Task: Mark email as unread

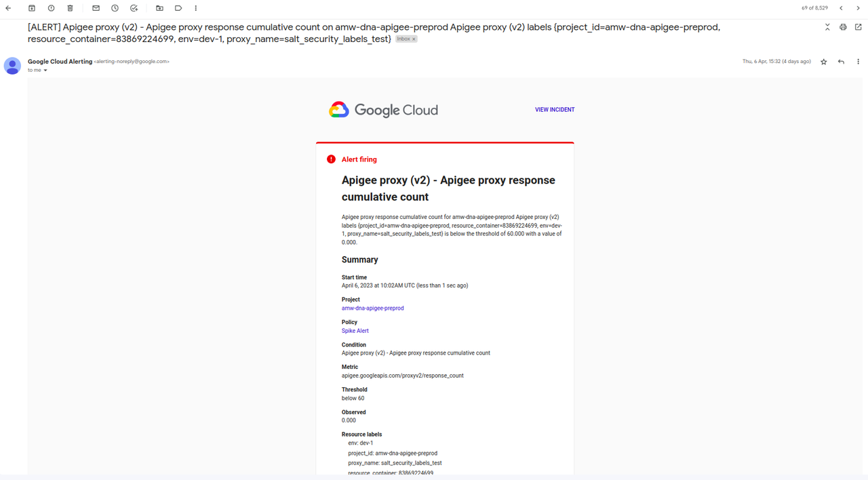Action: pos(96,8)
